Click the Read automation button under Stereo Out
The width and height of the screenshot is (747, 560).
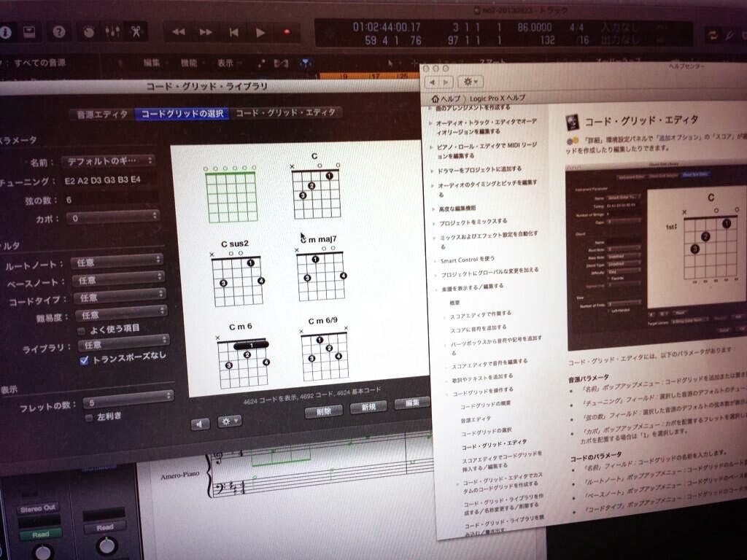coord(41,534)
